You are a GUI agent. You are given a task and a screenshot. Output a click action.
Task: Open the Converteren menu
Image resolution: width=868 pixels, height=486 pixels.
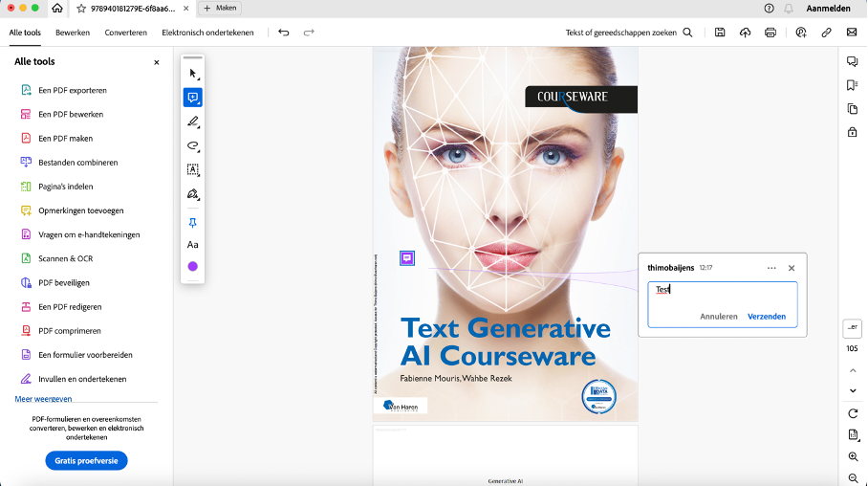coord(125,33)
